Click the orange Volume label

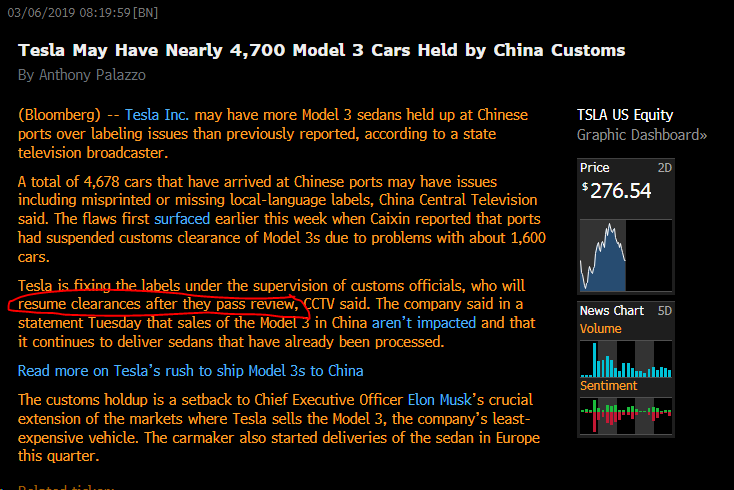pyautogui.click(x=600, y=329)
